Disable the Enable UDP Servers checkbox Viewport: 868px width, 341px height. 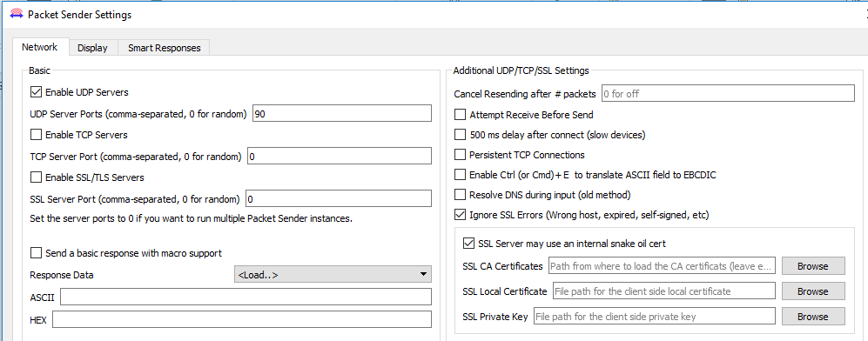[36, 92]
